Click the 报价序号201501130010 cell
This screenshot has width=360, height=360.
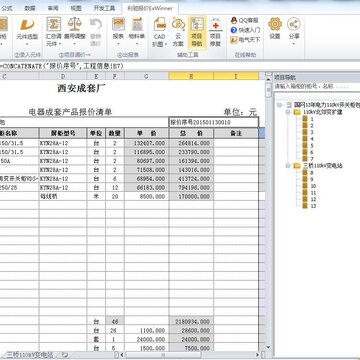point(214,122)
